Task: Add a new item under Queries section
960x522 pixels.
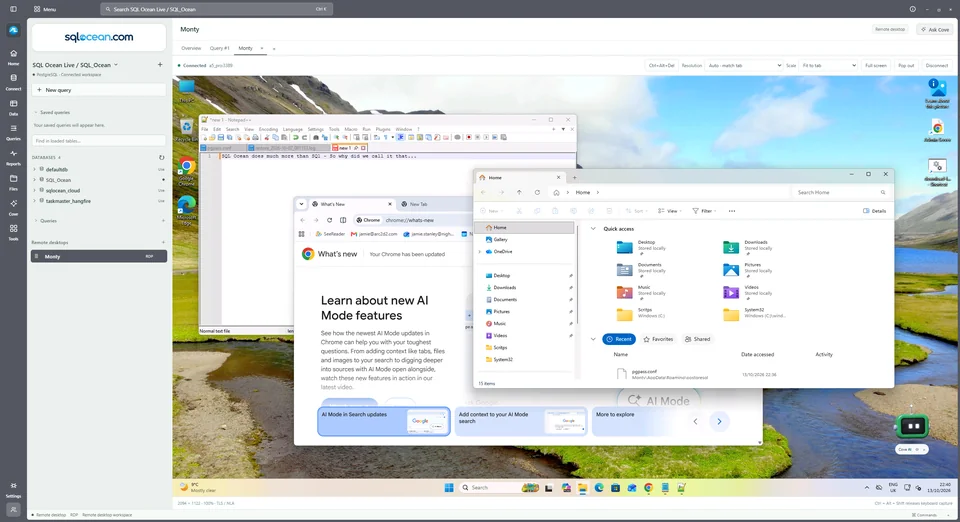Action: [x=163, y=221]
